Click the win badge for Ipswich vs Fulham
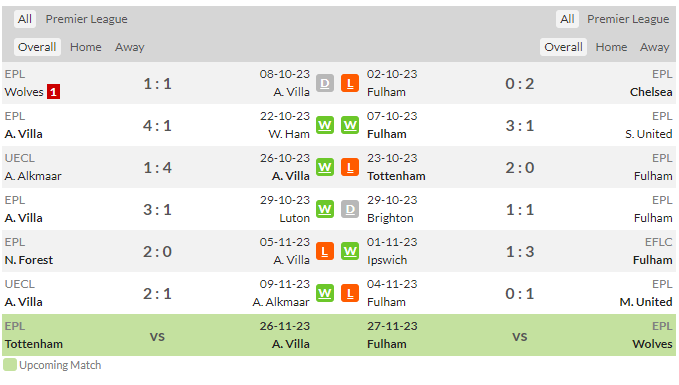The image size is (679, 385). (x=350, y=252)
